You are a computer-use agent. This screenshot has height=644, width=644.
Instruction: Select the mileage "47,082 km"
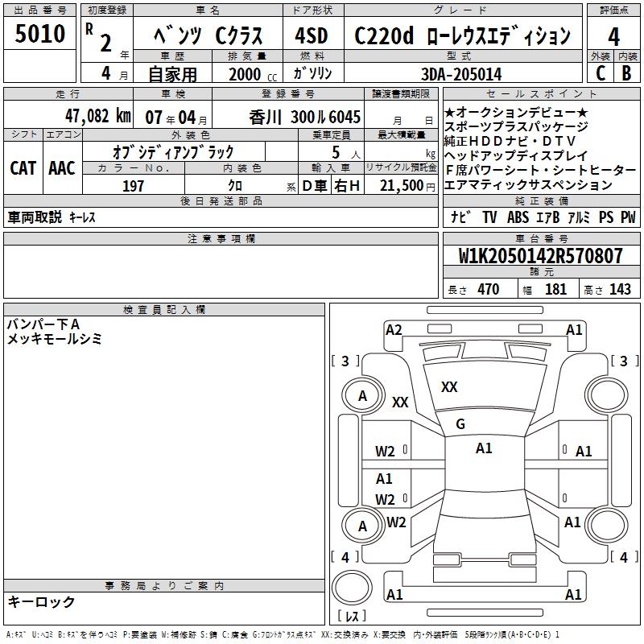[97, 116]
